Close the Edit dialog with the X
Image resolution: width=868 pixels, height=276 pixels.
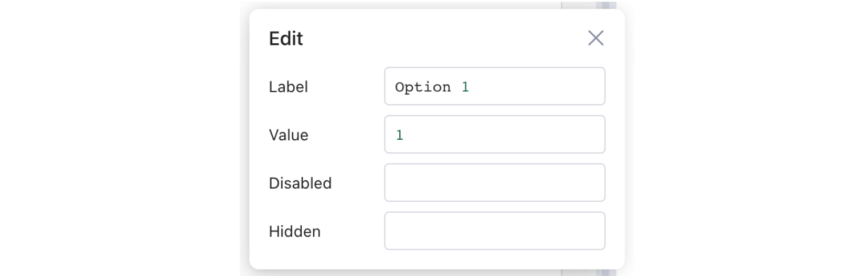pyautogui.click(x=595, y=38)
